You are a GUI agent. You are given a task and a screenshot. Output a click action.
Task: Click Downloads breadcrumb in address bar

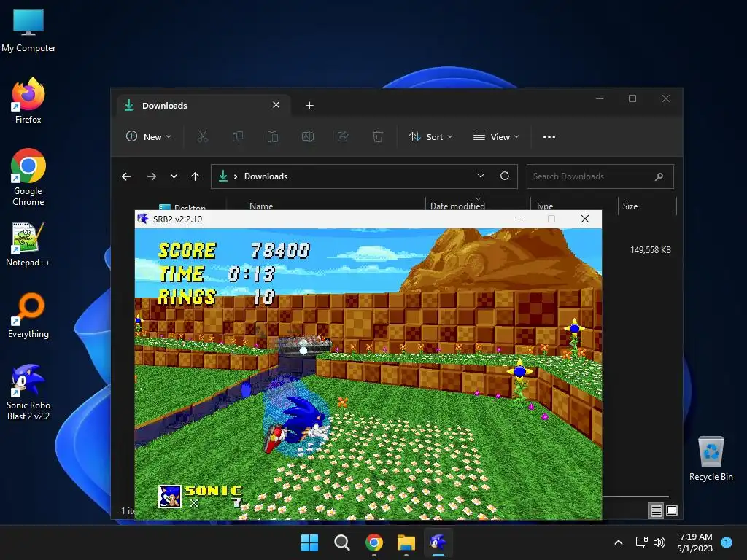[x=266, y=176]
